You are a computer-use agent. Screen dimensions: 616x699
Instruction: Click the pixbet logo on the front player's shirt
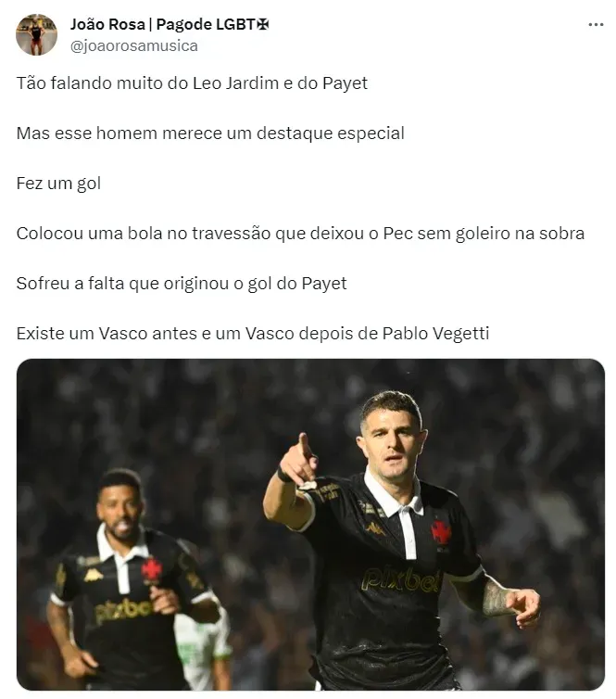click(x=401, y=579)
